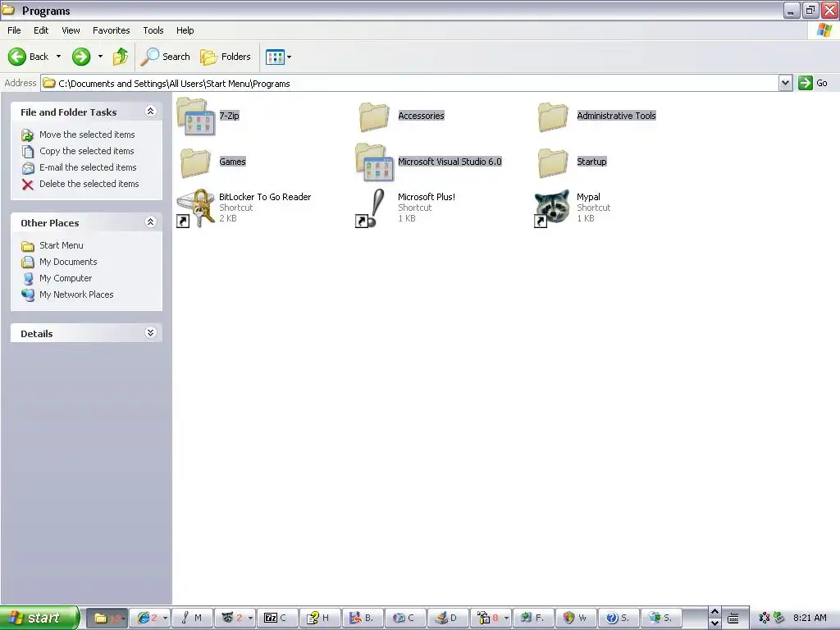The image size is (840, 630).
Task: Go to My Network Places link
Action: tap(67, 294)
